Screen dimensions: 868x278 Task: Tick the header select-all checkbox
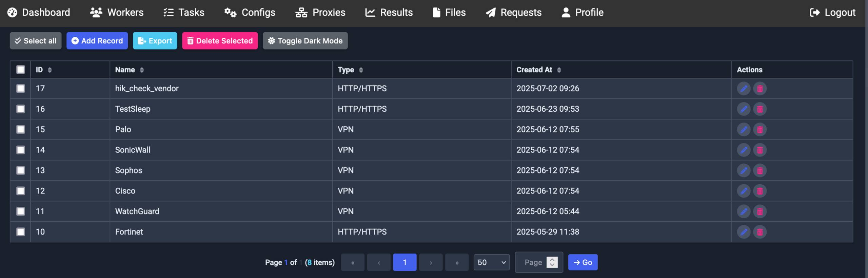coord(21,70)
